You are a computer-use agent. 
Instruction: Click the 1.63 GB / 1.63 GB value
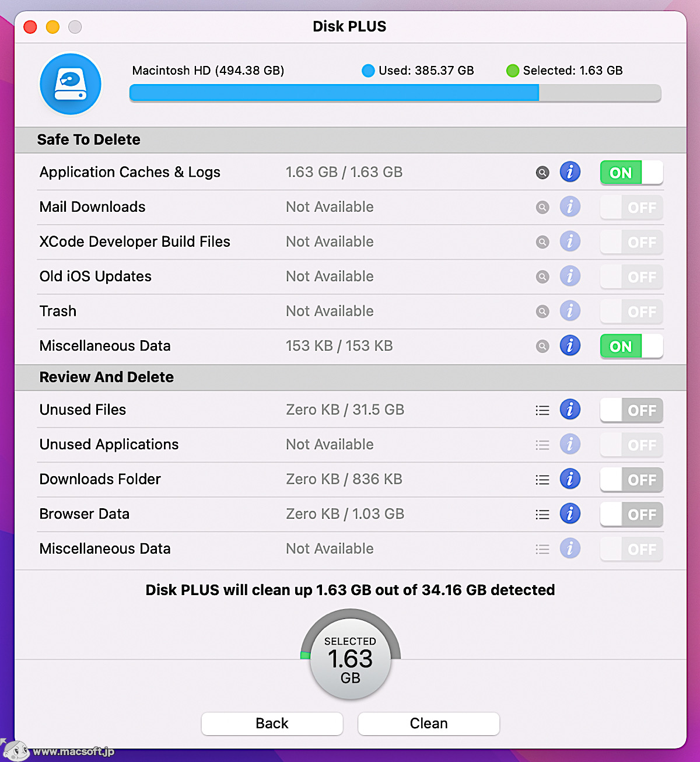pos(344,172)
